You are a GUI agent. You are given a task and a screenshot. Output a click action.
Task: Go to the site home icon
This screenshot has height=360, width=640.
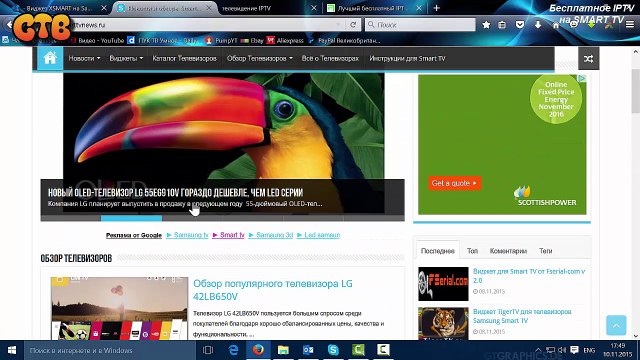click(50, 58)
